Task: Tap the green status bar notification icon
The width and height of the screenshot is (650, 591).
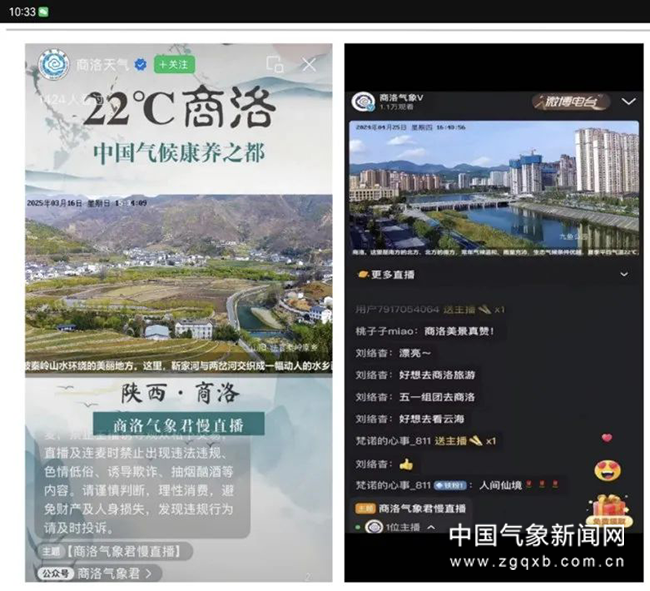Action: [x=43, y=11]
